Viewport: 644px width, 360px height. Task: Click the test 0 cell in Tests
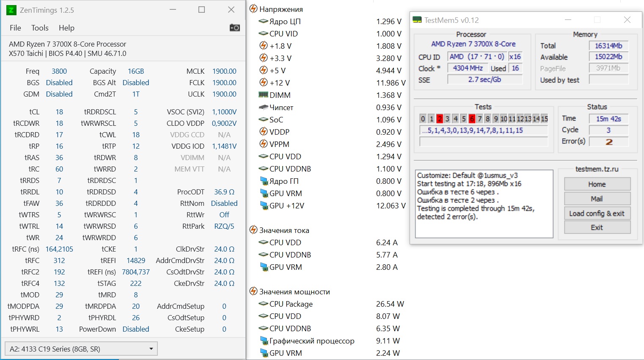point(423,119)
